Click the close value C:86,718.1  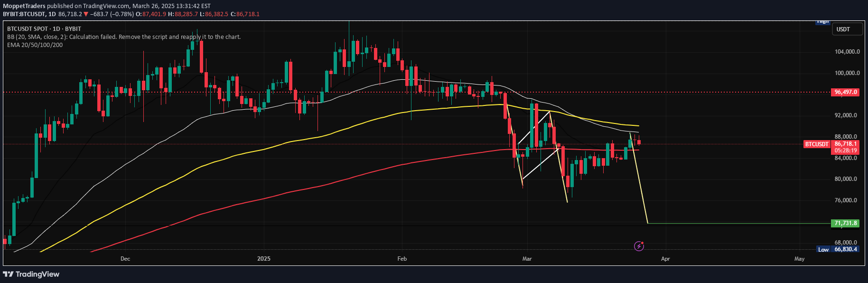[245, 14]
